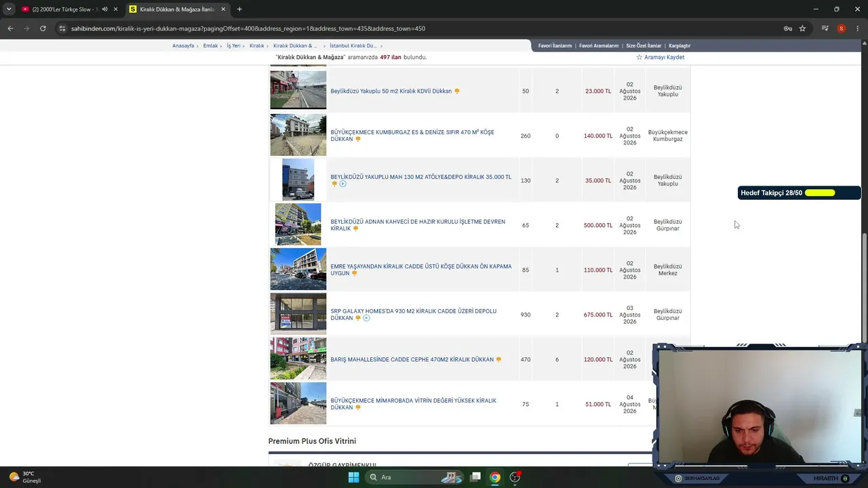Click thumbnail of SRP Galaxy Homes listing
This screenshot has height=488, width=868.
tap(298, 314)
